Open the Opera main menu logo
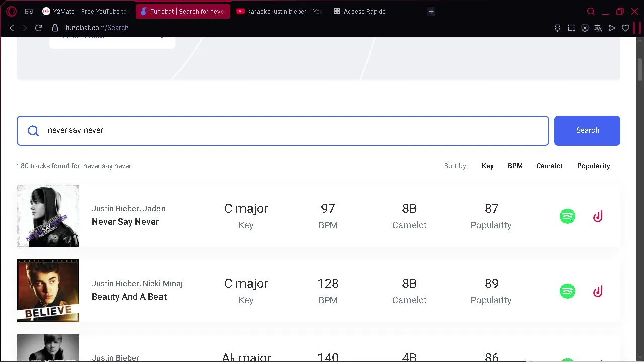Screen dimensions: 644x362 pyautogui.click(x=12, y=11)
